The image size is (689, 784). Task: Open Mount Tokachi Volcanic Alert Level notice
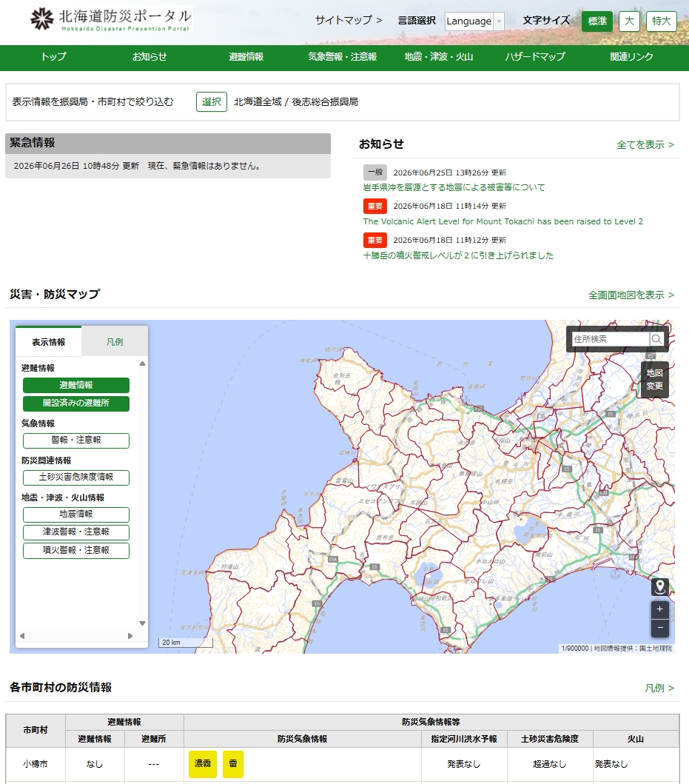coord(503,221)
